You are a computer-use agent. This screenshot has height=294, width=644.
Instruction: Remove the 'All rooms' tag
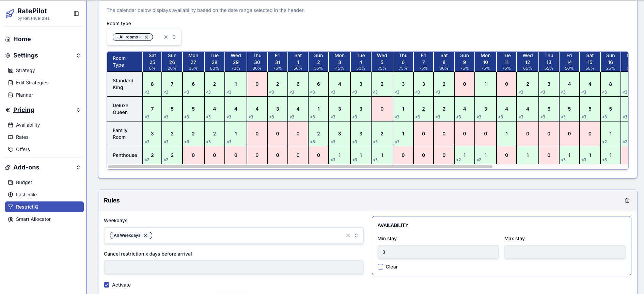pos(146,37)
